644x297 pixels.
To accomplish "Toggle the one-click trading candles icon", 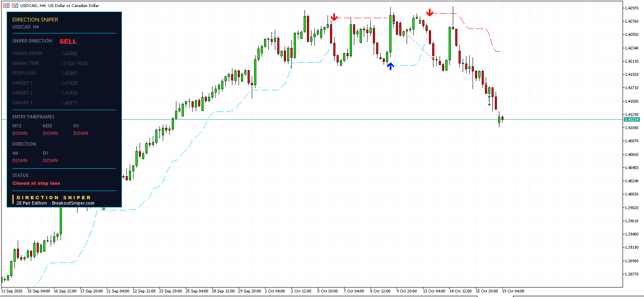I will (15, 6).
